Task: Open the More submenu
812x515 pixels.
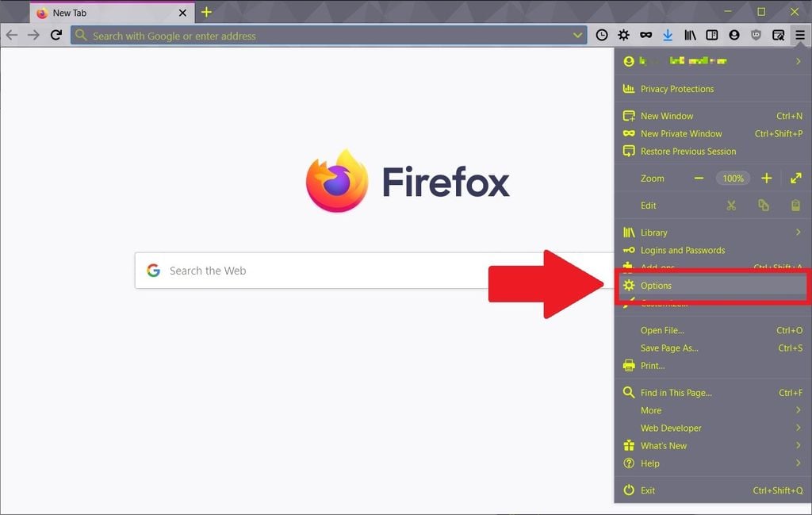Action: [713, 410]
